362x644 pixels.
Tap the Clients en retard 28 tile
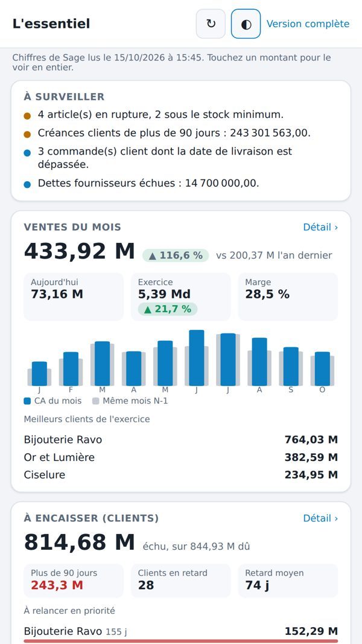[x=181, y=581]
